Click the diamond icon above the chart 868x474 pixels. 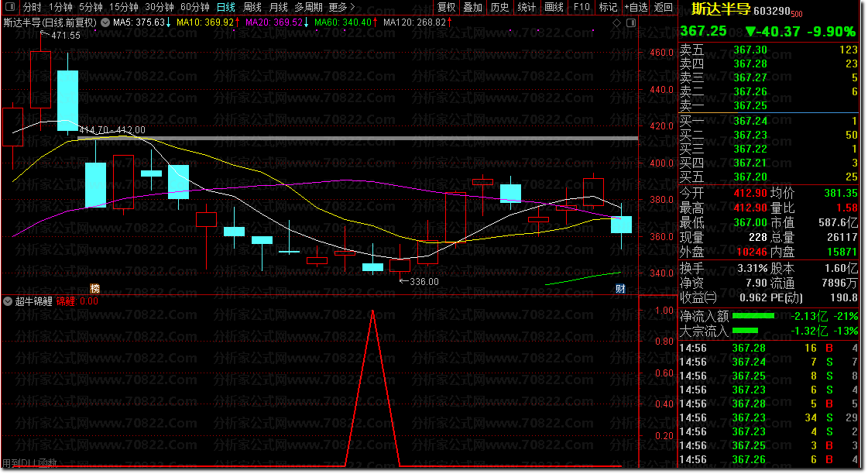tap(616, 22)
